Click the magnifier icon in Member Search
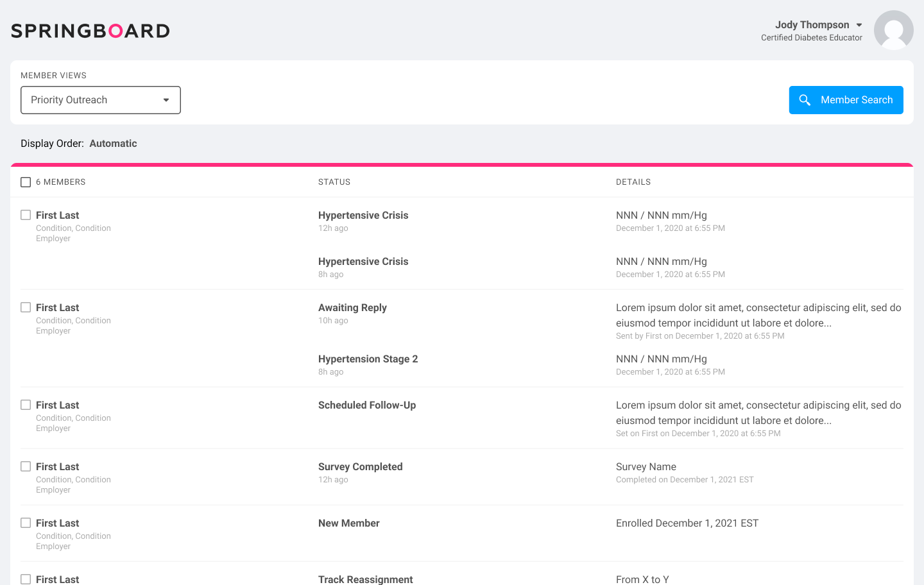Viewport: 924px width, 585px height. pos(805,100)
